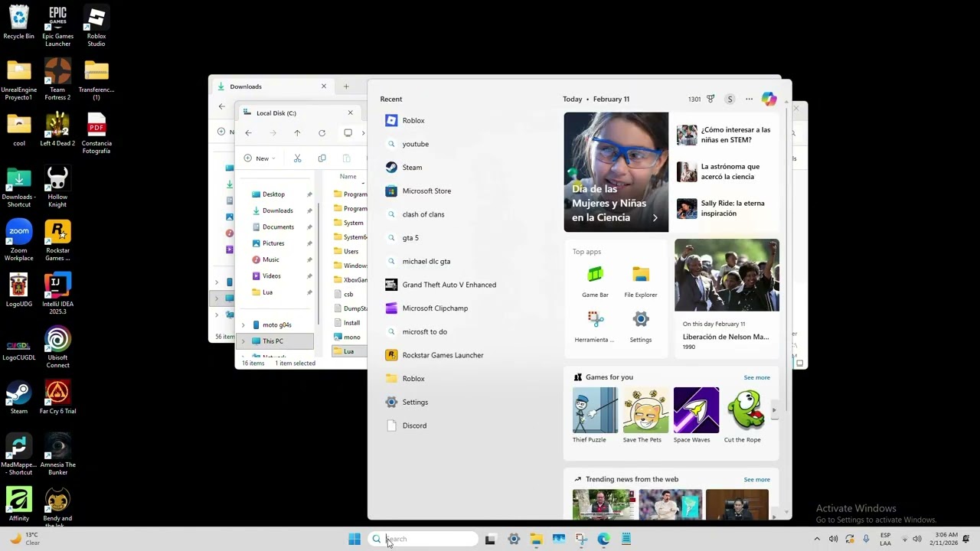Open Microsoft Edge from the taskbar
The width and height of the screenshot is (980, 551).
603,539
